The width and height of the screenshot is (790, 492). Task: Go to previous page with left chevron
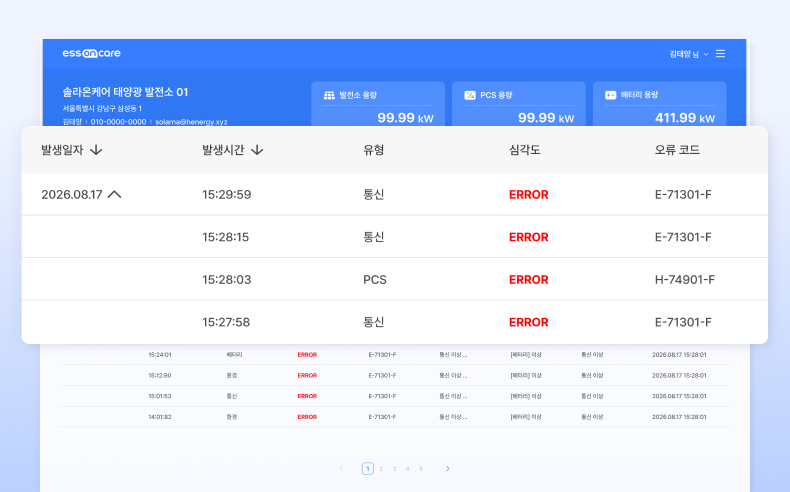pos(341,468)
